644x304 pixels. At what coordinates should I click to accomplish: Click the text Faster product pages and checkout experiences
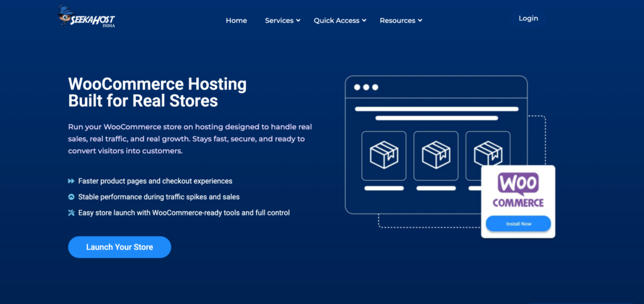(x=155, y=181)
